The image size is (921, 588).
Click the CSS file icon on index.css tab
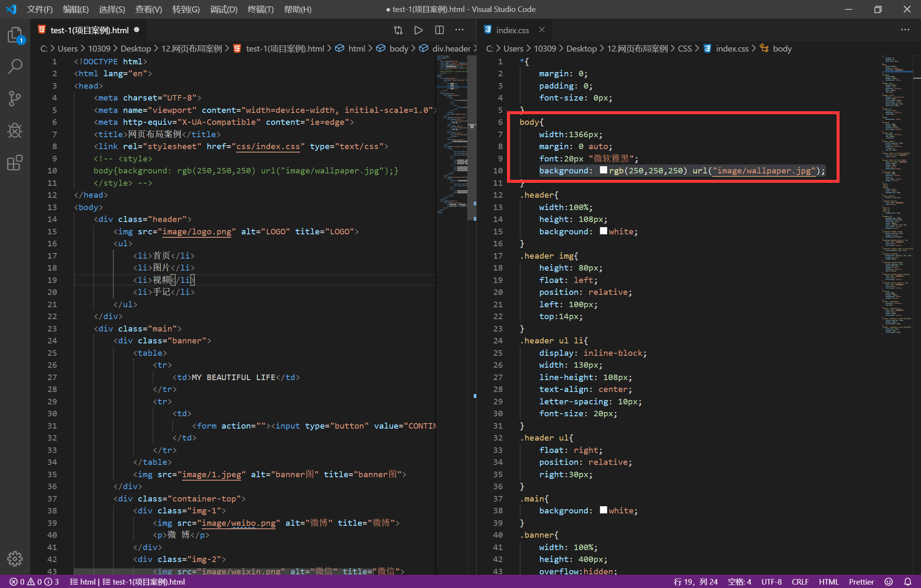[487, 30]
